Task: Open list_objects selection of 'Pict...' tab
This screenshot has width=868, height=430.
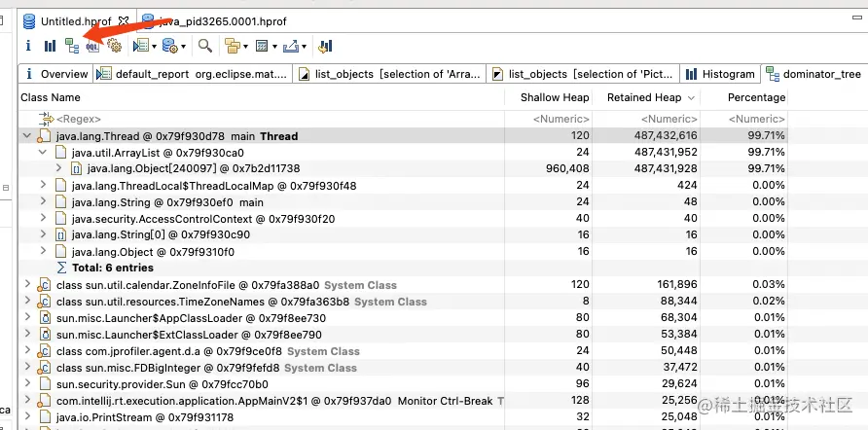Action: (x=584, y=74)
